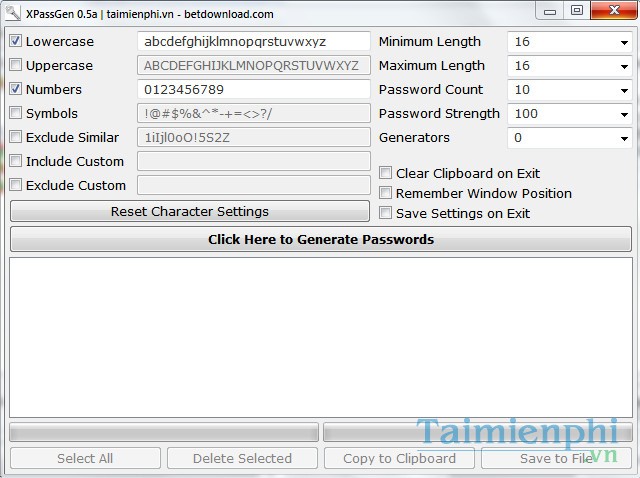Check Save Settings on Exit

point(386,213)
